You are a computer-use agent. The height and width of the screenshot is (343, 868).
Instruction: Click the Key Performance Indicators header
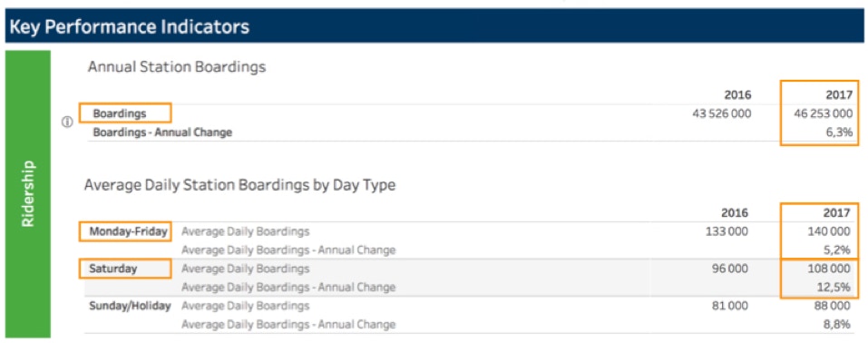[129, 26]
